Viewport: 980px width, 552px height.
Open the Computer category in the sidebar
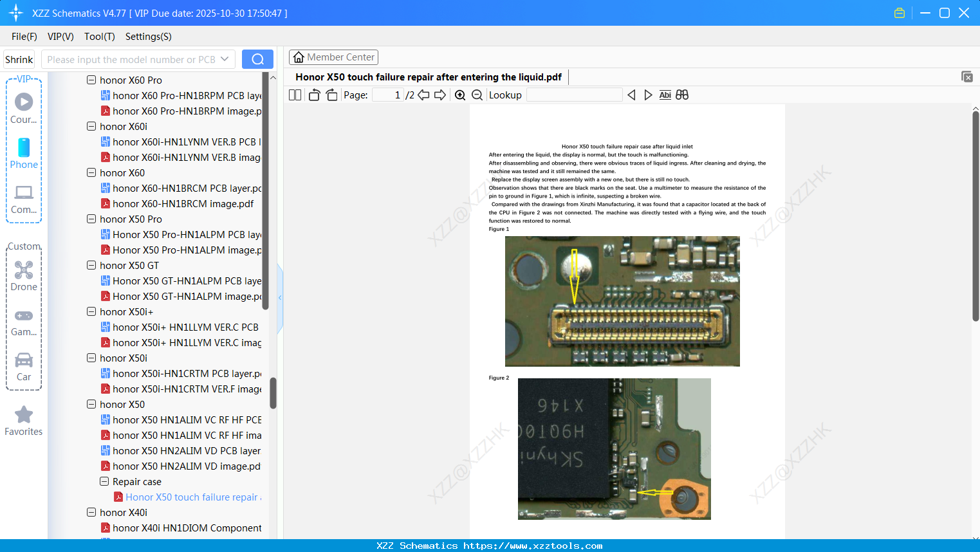click(24, 199)
